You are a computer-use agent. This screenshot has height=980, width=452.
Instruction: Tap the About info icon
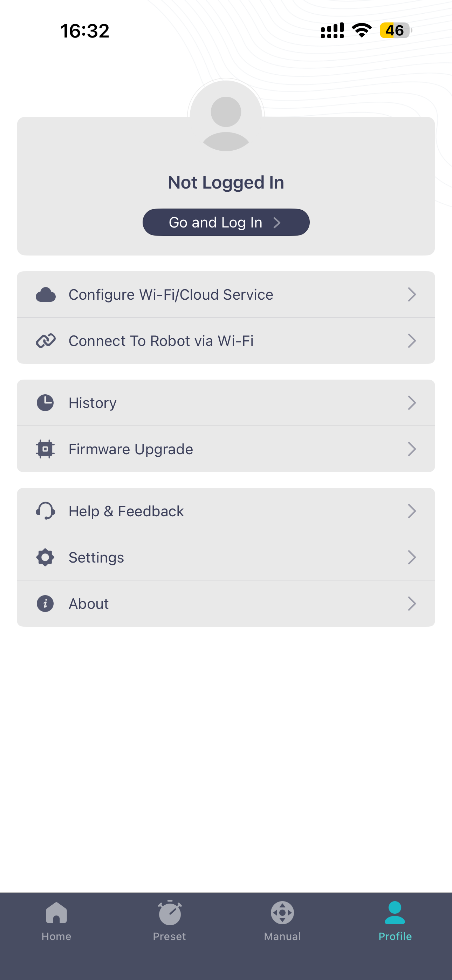45,604
